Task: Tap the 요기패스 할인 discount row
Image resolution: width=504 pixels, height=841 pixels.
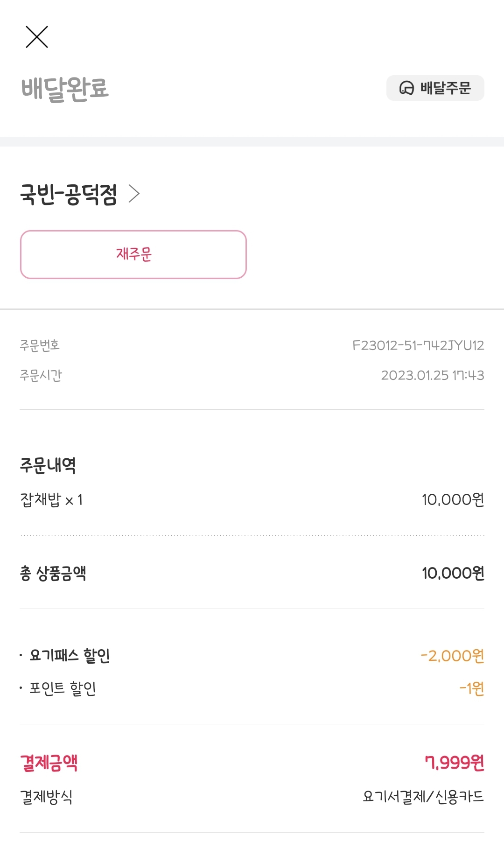Action: click(x=70, y=656)
